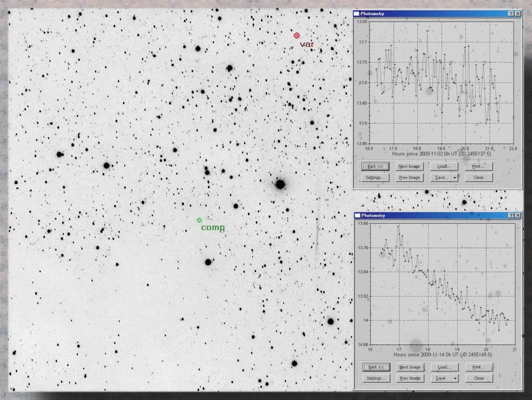The image size is (532, 400).
Task: Click the red var star marker
Action: (296, 35)
